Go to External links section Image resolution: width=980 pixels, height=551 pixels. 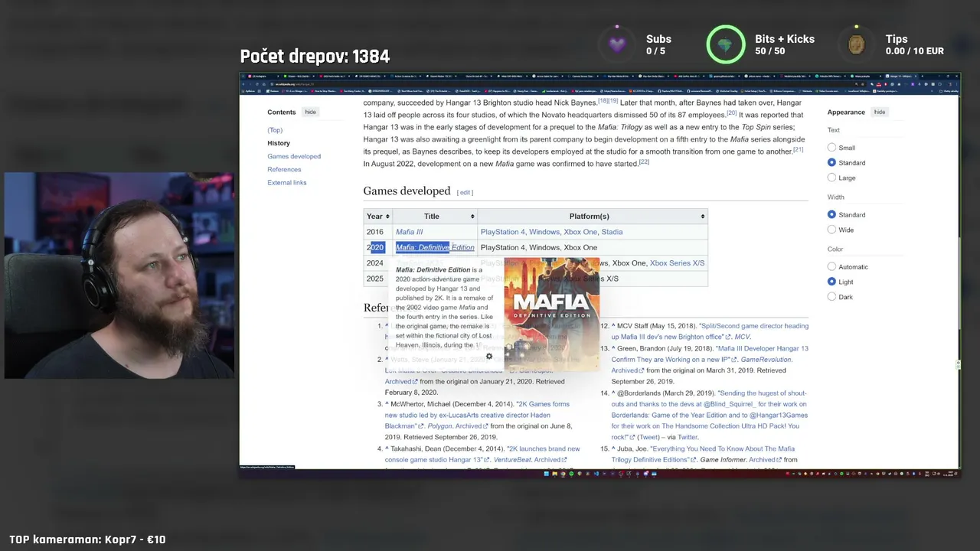click(287, 183)
